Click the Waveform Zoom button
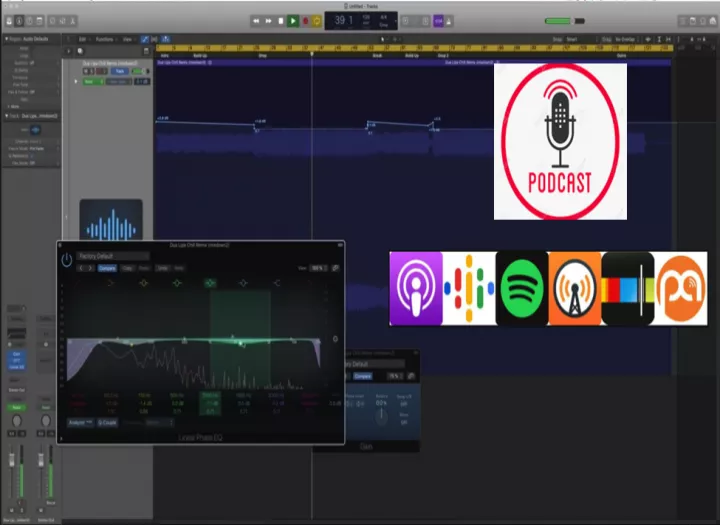The image size is (720, 525). click(648, 40)
